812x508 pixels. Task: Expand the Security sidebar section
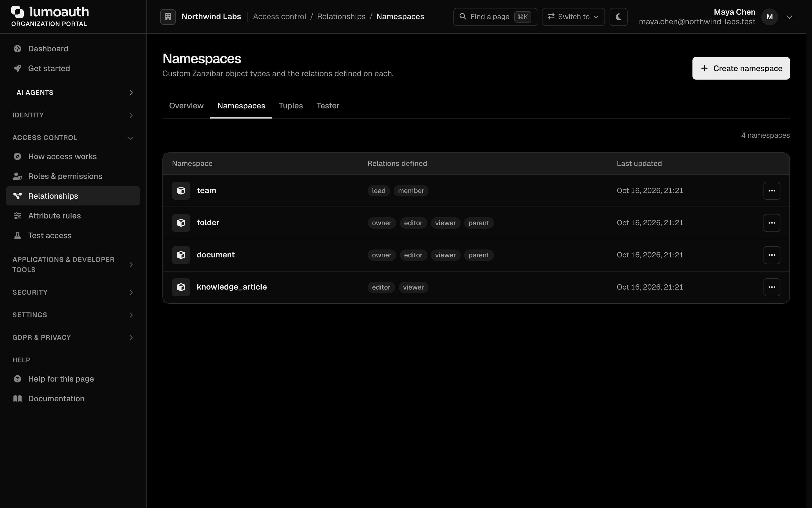73,292
